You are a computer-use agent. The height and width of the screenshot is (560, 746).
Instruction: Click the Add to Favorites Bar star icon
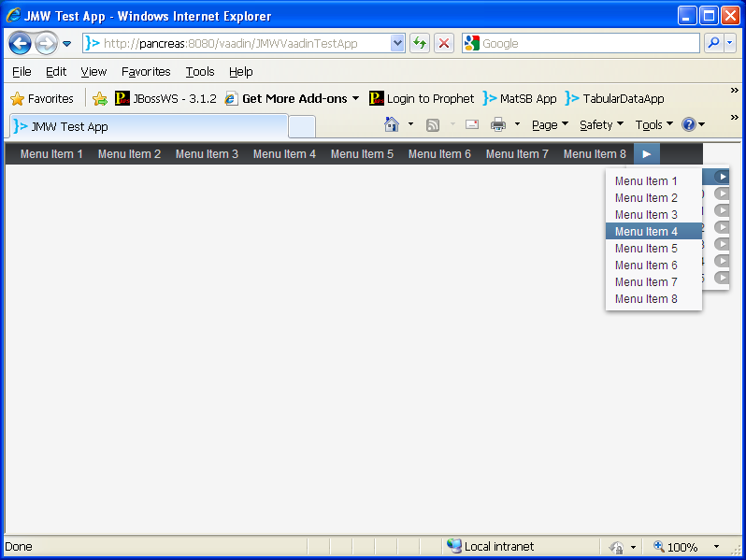pos(100,98)
